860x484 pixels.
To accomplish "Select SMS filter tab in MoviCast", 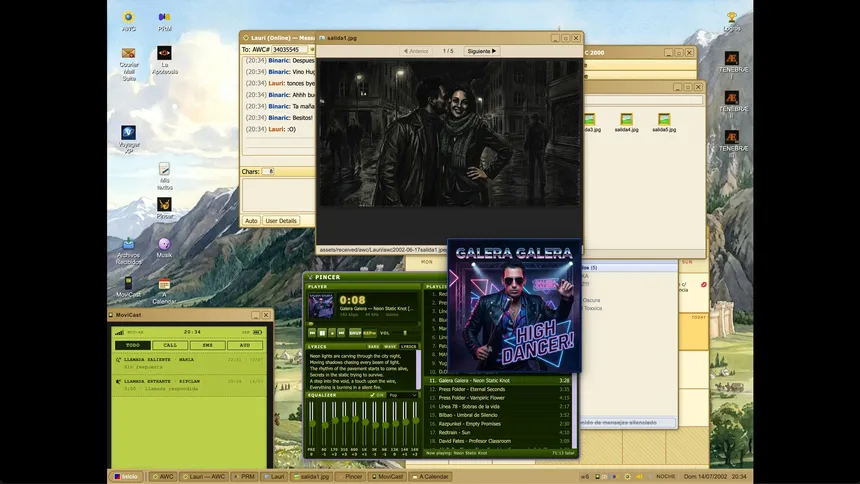I will (207, 345).
